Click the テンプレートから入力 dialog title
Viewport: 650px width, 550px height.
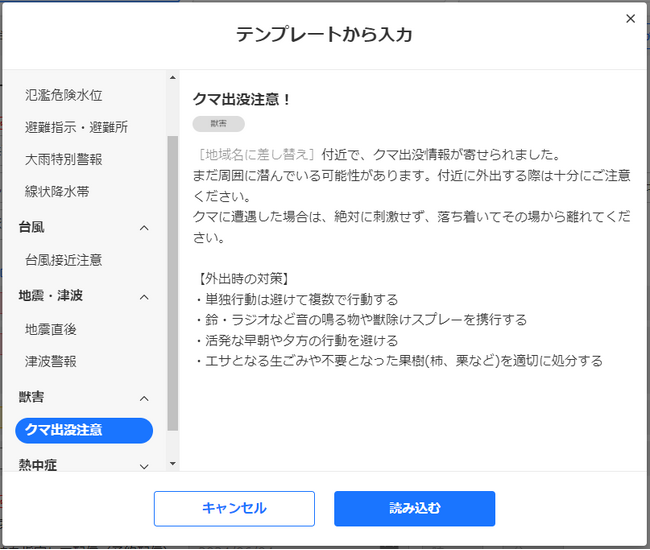click(324, 34)
